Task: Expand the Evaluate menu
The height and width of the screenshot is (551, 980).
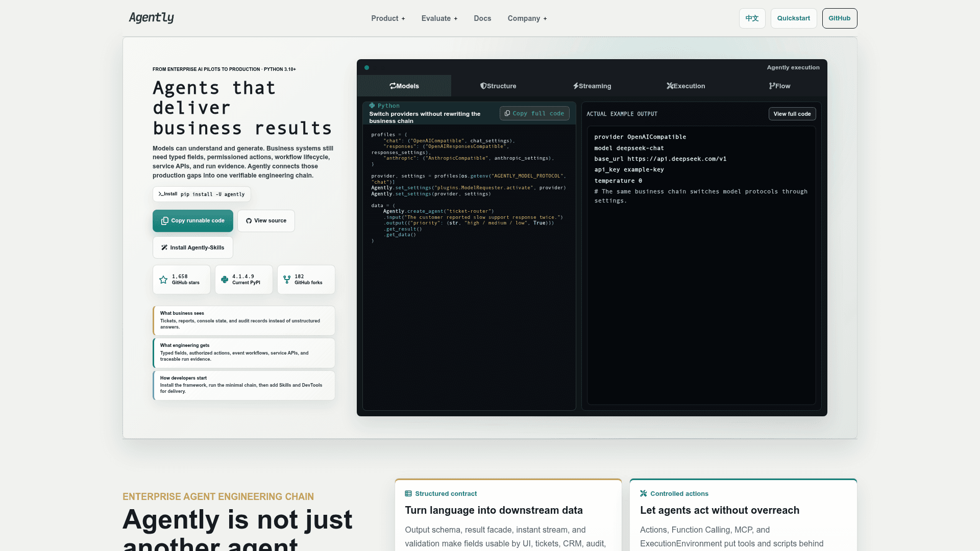Action: coord(439,18)
